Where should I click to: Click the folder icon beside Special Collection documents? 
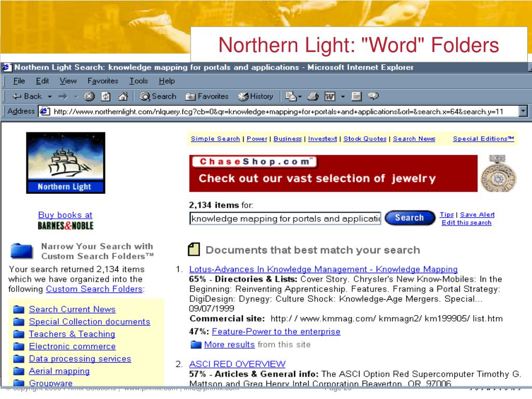click(19, 322)
